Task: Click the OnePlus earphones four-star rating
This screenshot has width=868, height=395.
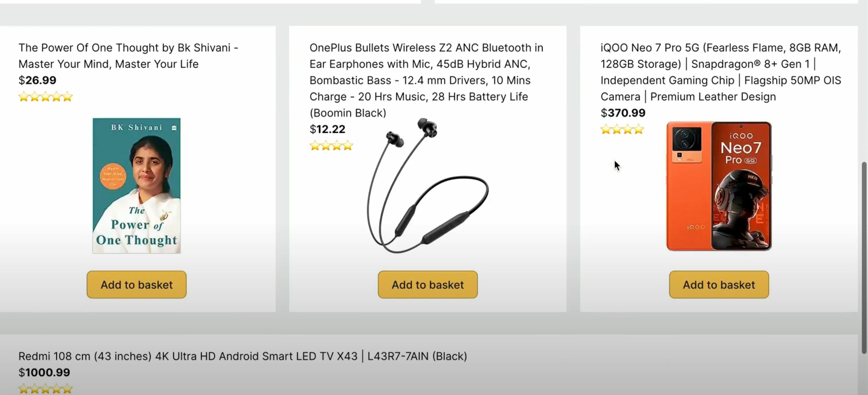Action: [331, 146]
